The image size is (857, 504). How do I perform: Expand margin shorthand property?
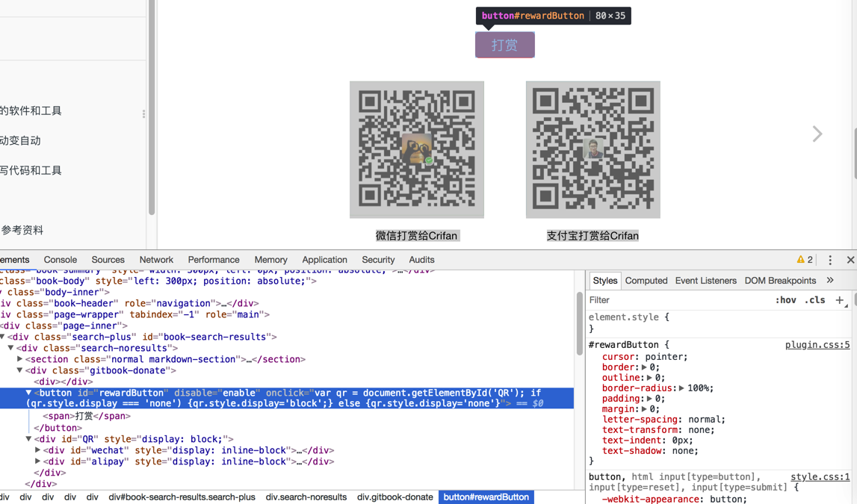pos(644,409)
